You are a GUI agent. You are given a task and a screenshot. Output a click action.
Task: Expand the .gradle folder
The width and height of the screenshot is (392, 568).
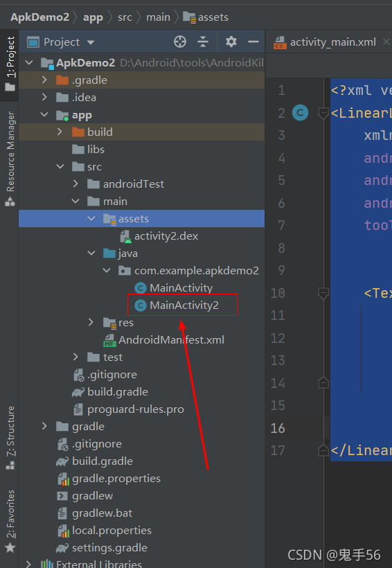pos(44,80)
